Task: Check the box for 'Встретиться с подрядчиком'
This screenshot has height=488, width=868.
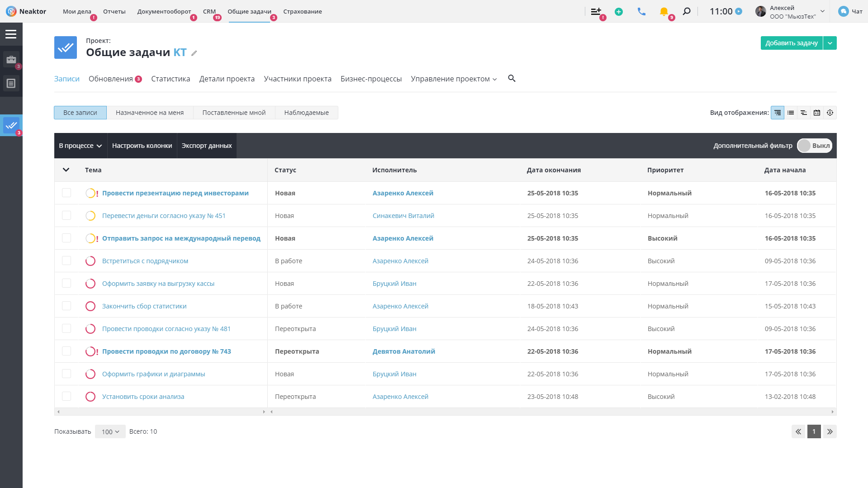Action: pyautogui.click(x=66, y=261)
